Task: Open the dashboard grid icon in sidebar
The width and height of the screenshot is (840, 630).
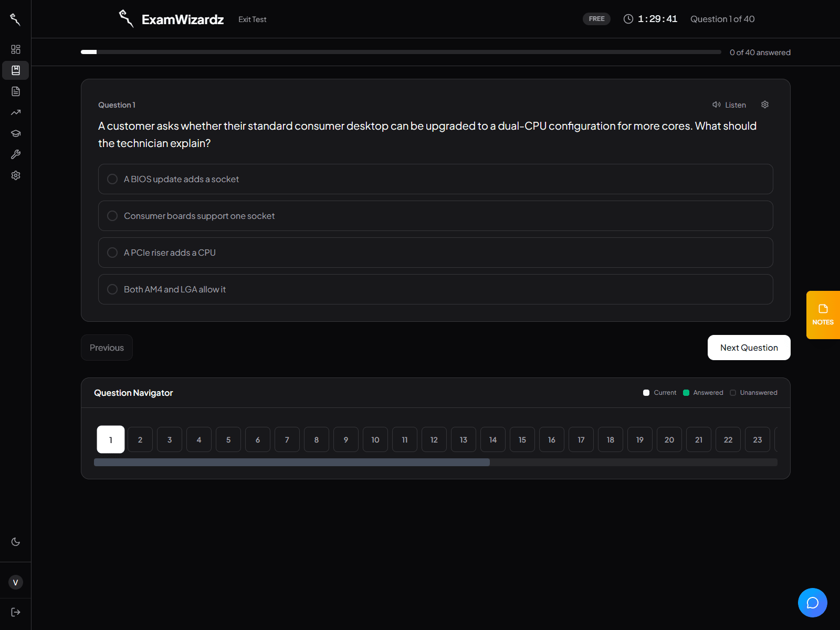Action: (16, 49)
